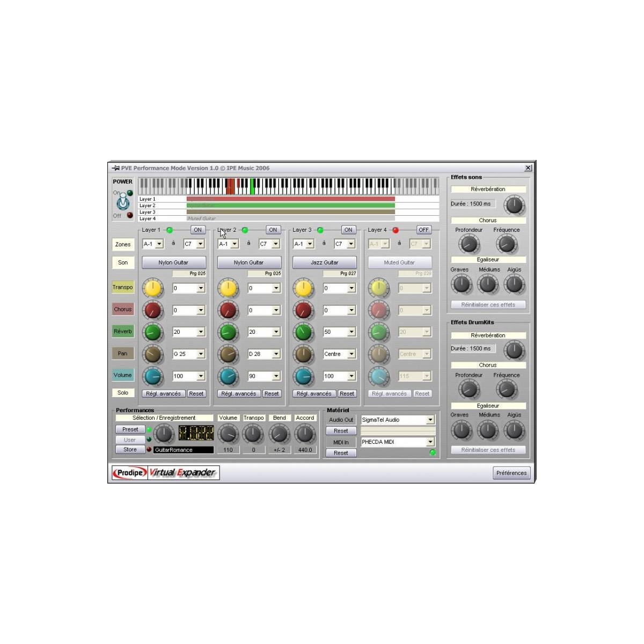Click the Prodipe Virtual Expander logo
The image size is (644, 644).
(x=166, y=473)
